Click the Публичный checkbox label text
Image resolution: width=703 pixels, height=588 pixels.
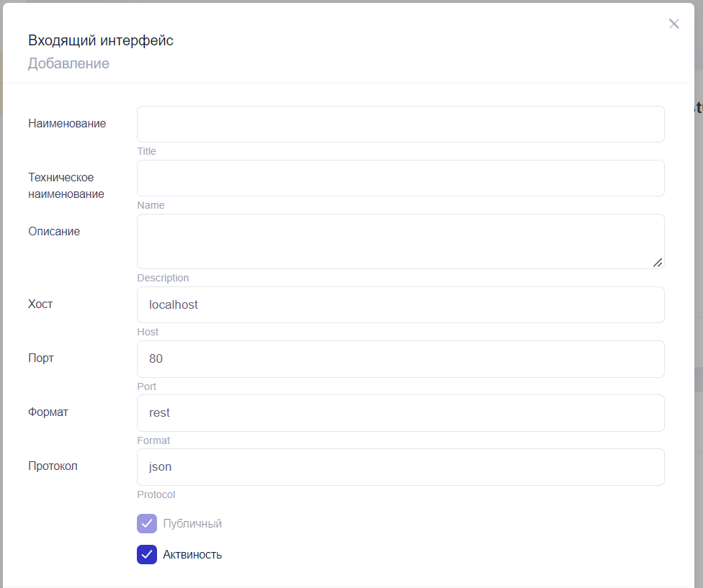tap(192, 524)
